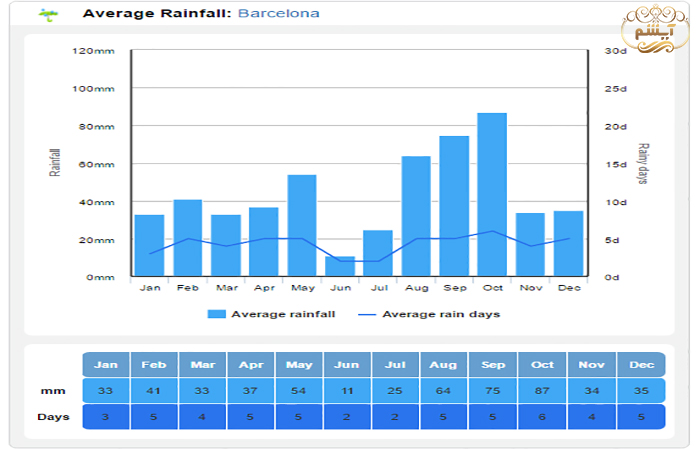The image size is (700, 450).
Task: Click the April rainfall bar
Action: click(264, 242)
